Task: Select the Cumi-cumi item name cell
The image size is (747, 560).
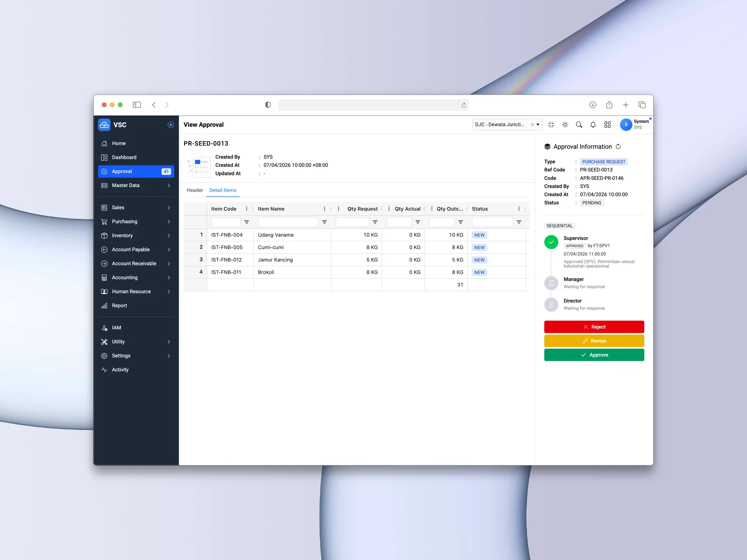Action: click(293, 247)
